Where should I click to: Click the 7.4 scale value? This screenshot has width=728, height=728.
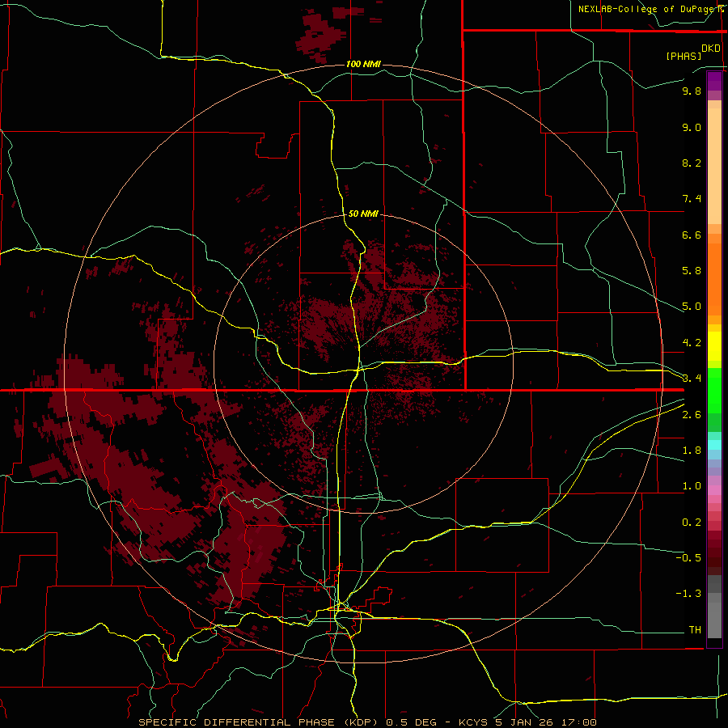click(692, 199)
